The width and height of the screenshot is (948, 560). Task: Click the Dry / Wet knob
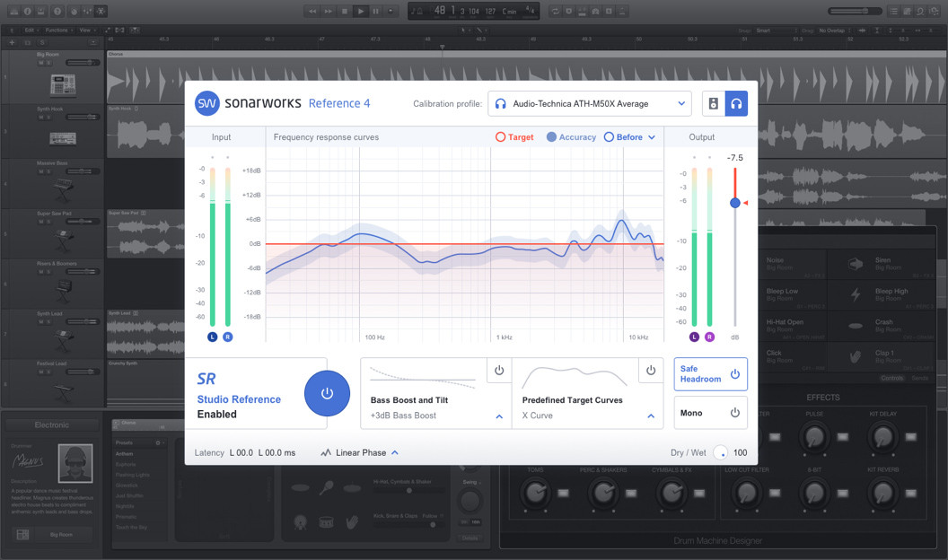click(x=720, y=452)
